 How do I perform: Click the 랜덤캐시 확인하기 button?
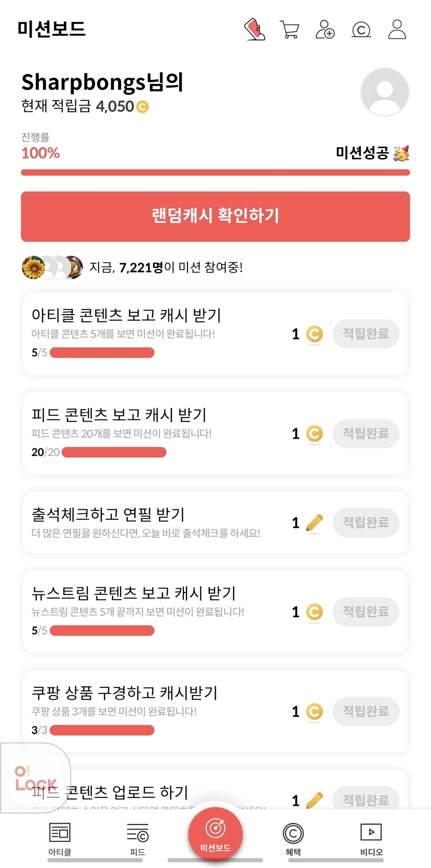[x=216, y=216]
